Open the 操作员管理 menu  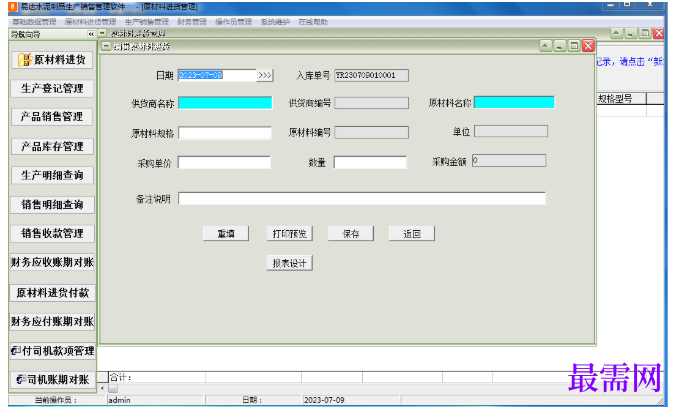(x=233, y=22)
